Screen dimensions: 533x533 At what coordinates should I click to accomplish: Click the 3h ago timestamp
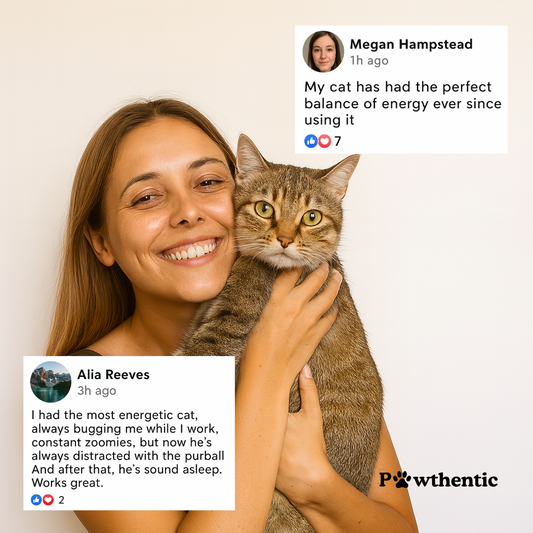97,391
